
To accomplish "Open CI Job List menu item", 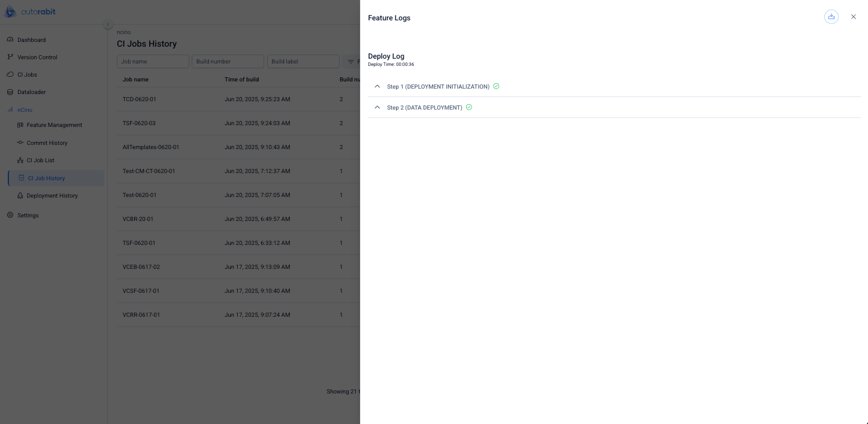I will [x=40, y=160].
